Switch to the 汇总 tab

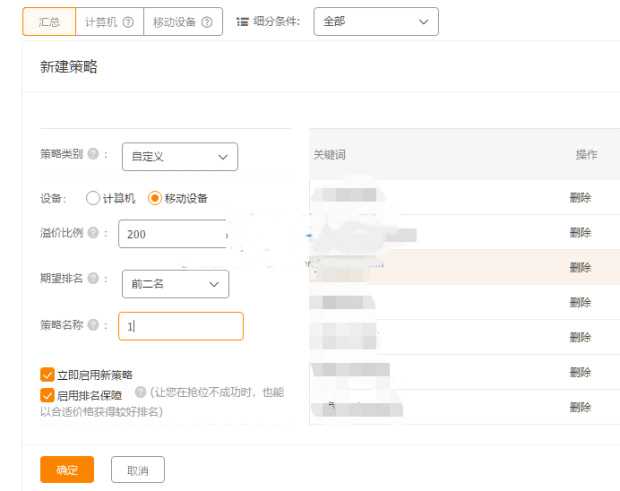(50, 22)
